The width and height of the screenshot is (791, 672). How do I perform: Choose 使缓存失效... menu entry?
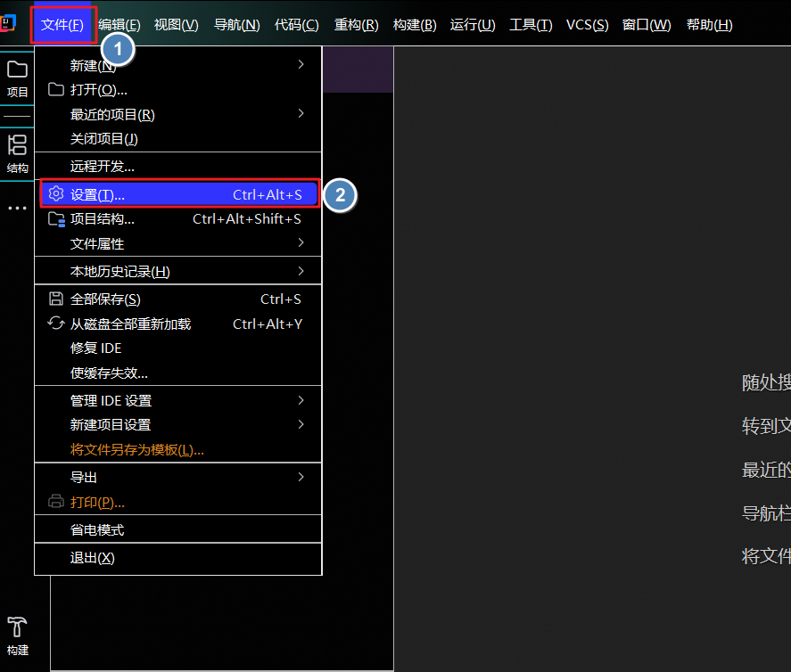click(177, 373)
